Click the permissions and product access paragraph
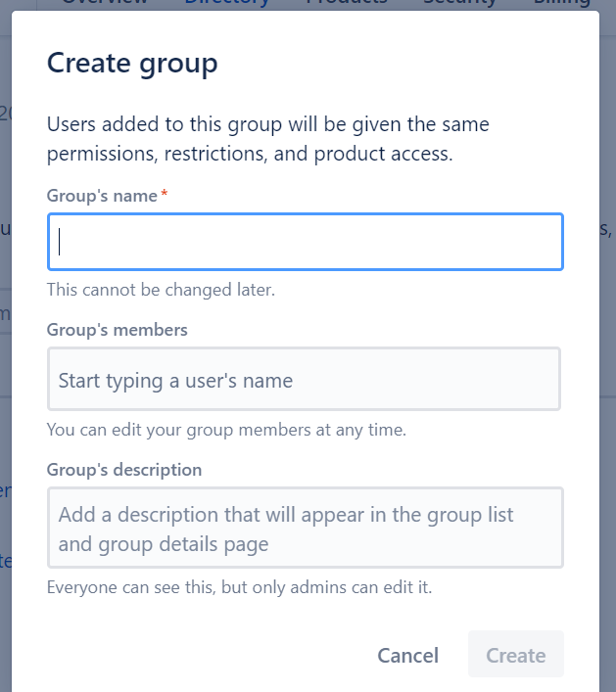The image size is (616, 692). 268,139
